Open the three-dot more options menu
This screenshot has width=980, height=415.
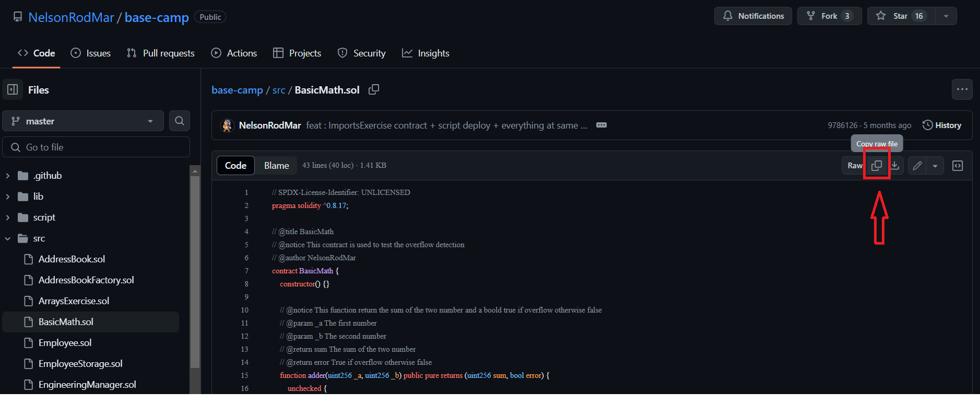(962, 89)
